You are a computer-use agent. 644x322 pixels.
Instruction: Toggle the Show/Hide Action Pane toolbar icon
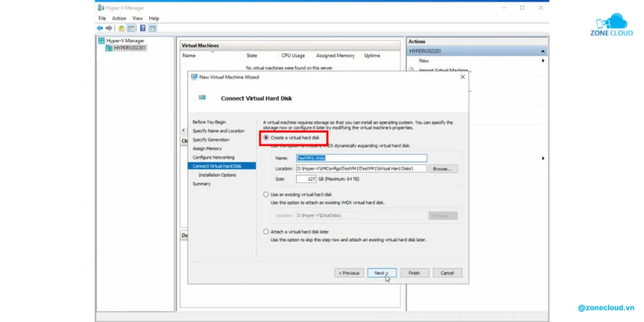pyautogui.click(x=153, y=28)
